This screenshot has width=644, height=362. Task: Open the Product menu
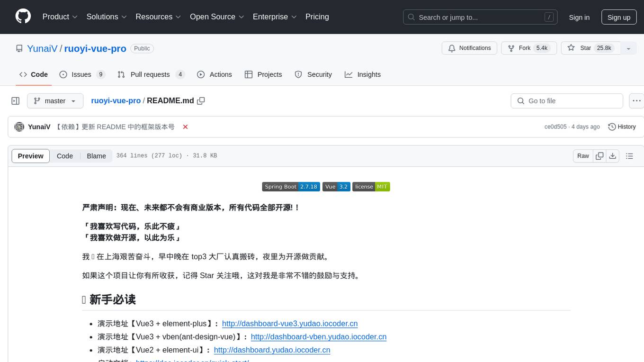click(x=60, y=17)
